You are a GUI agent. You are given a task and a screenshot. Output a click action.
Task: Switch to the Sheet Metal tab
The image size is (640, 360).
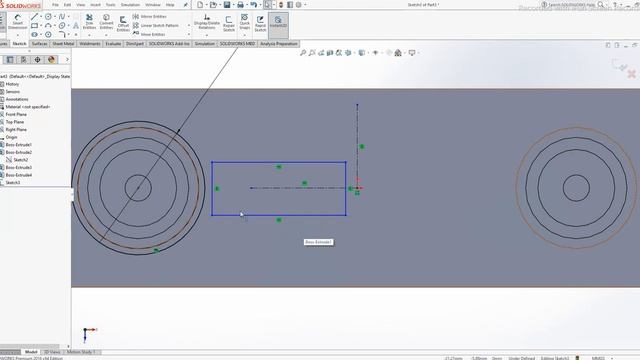(63, 44)
